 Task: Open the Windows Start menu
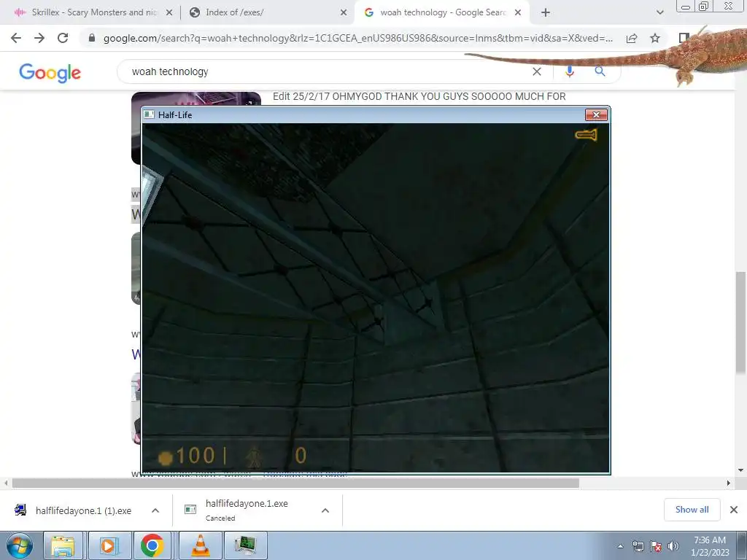20,545
